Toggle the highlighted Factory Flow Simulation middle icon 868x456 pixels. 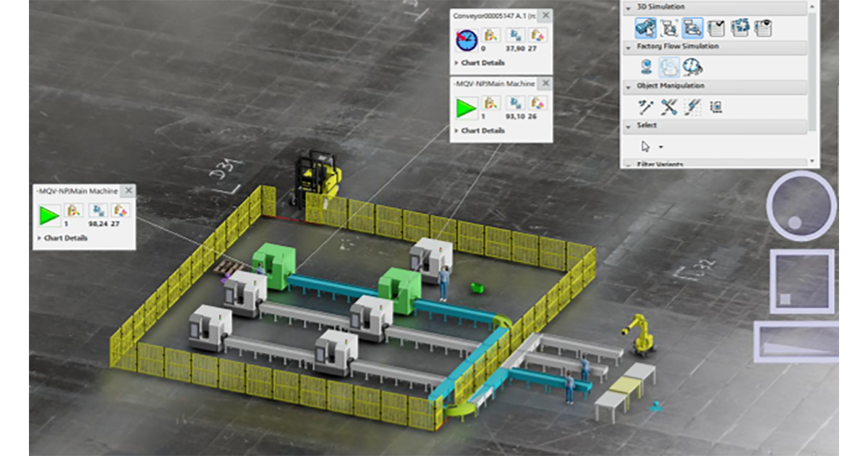[670, 69]
